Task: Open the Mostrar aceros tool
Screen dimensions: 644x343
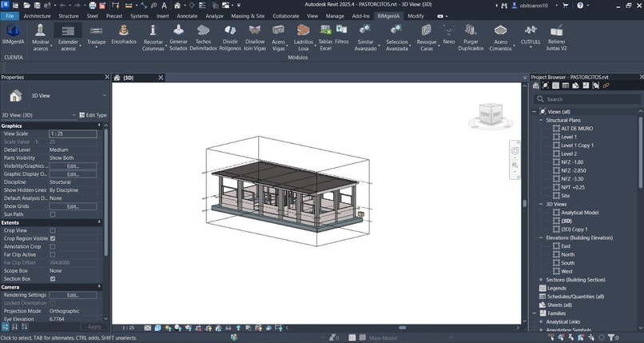Action: (40, 37)
